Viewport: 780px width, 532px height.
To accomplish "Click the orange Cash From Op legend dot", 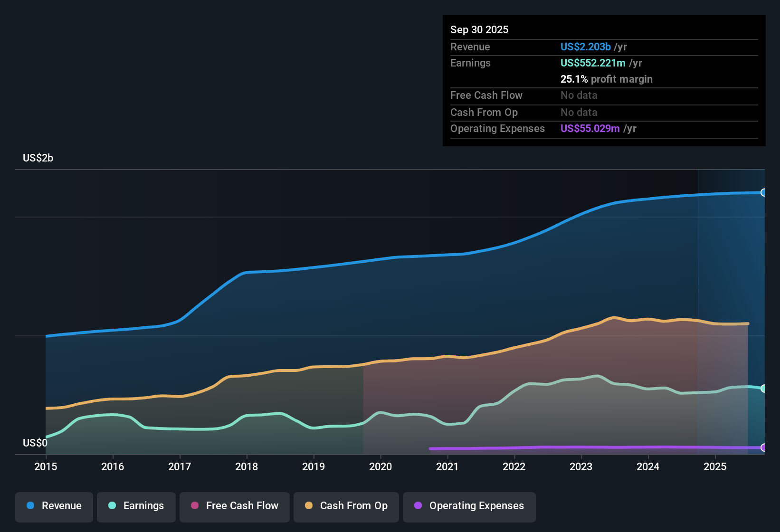I will (x=308, y=506).
